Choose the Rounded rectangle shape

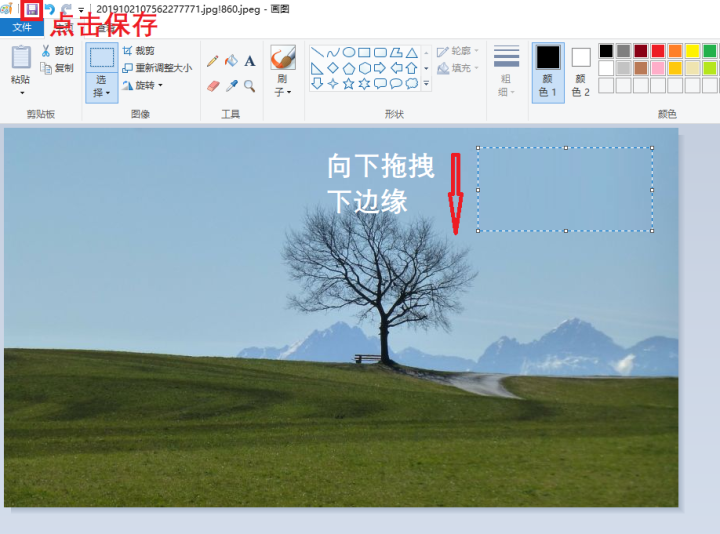380,52
